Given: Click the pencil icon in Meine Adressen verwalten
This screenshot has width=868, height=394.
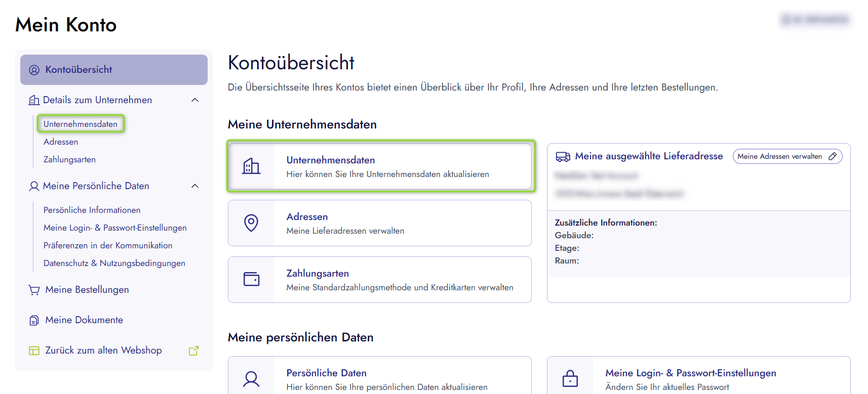Looking at the screenshot, I should (833, 156).
